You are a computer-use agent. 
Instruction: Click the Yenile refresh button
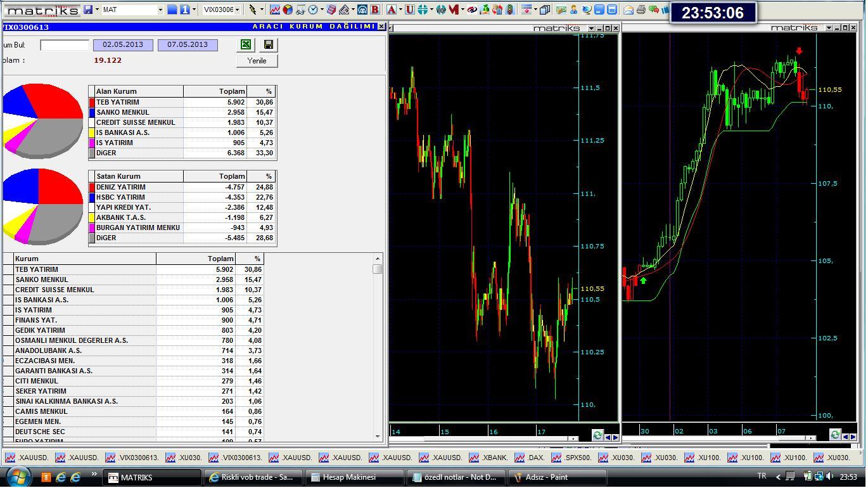pyautogui.click(x=257, y=61)
